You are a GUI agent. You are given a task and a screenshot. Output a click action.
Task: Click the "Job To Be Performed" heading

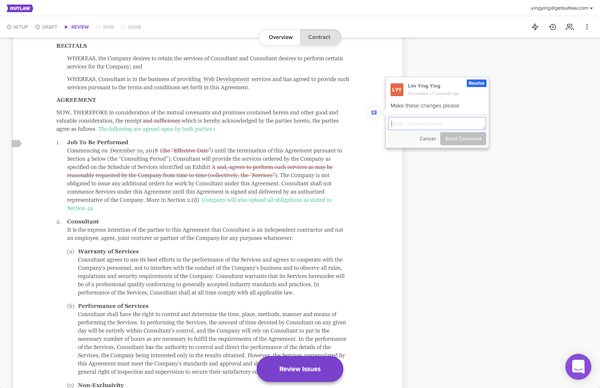[x=98, y=142]
